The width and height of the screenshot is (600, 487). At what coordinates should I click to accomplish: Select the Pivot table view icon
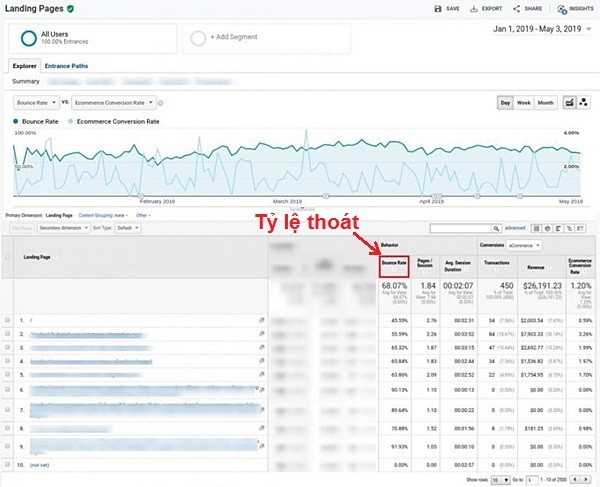(x=580, y=228)
